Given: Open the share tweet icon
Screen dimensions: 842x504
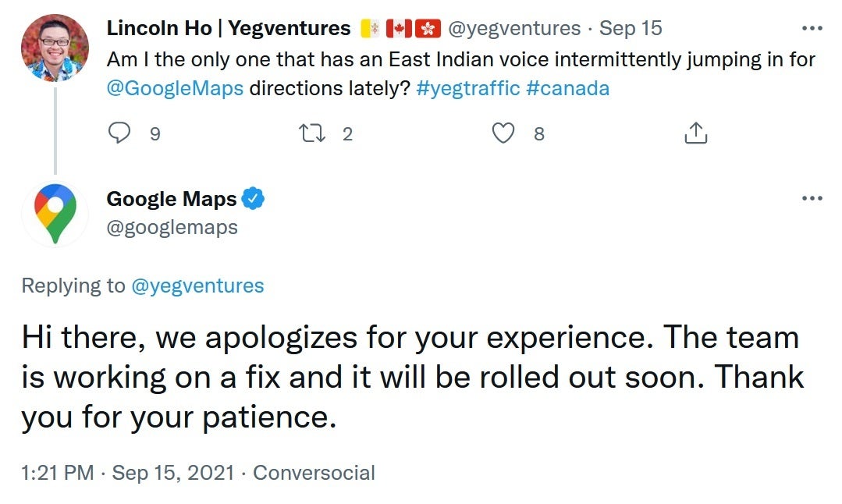Looking at the screenshot, I should tap(696, 133).
